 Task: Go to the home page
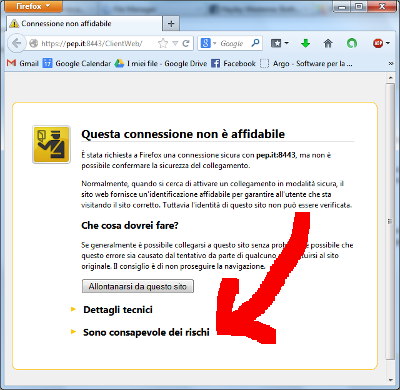pos(328,43)
